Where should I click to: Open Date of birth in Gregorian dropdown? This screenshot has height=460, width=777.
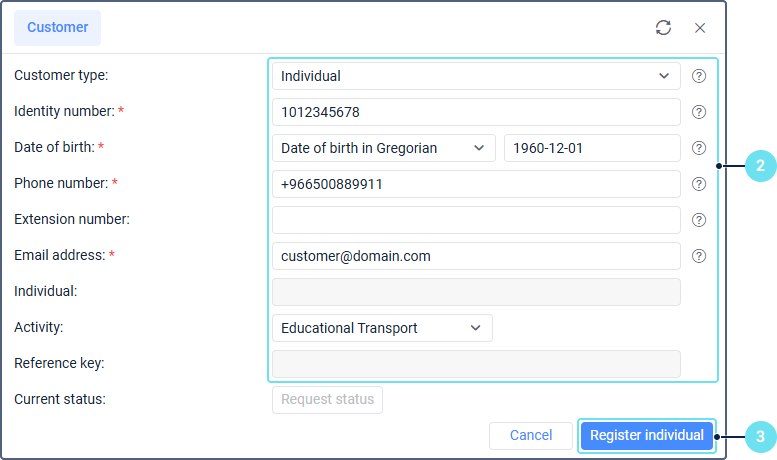384,148
